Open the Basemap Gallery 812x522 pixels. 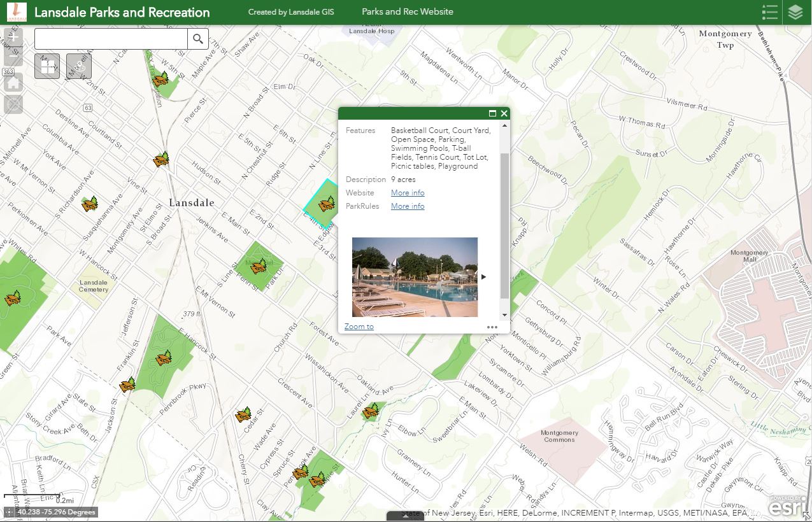pyautogui.click(x=46, y=66)
